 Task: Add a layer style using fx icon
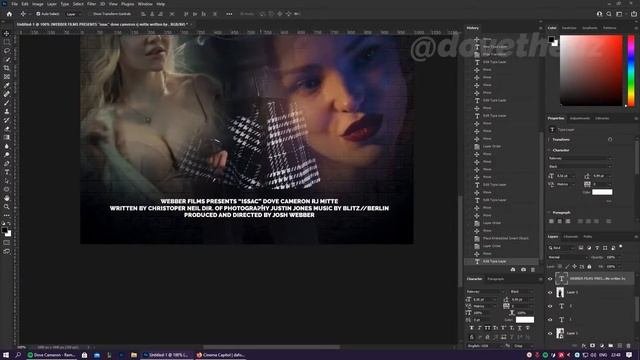pyautogui.click(x=584, y=346)
